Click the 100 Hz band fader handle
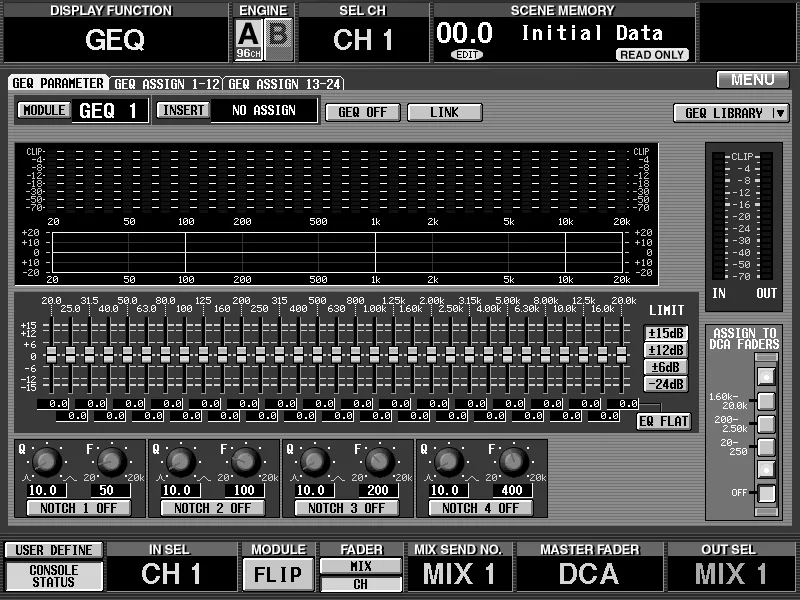This screenshot has width=800, height=600. pyautogui.click(x=184, y=355)
